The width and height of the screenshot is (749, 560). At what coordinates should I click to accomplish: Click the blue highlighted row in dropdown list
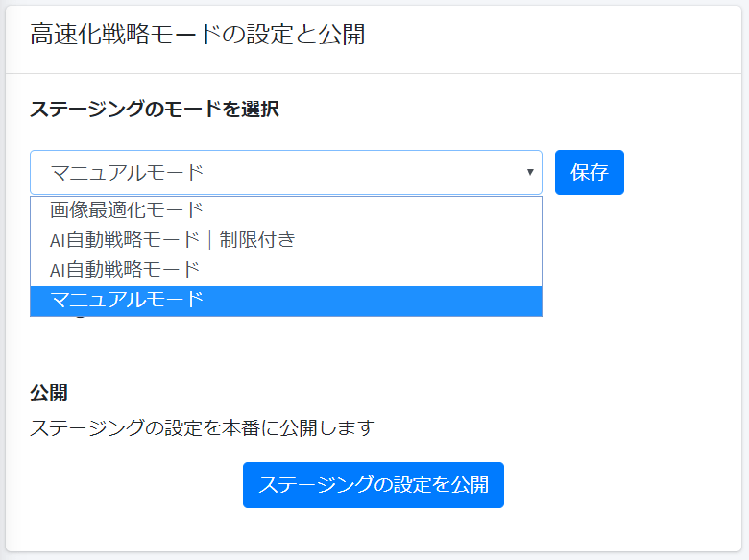[285, 301]
